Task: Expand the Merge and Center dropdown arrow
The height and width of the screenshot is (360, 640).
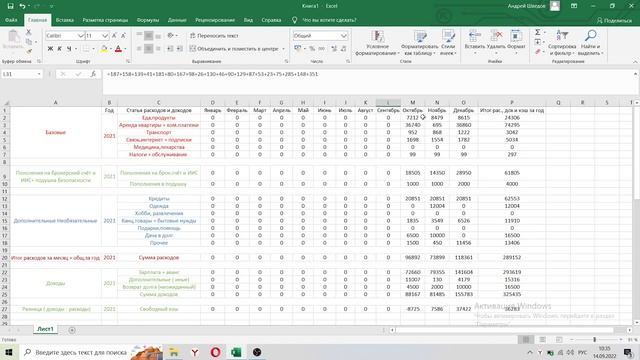Action: [x=283, y=49]
